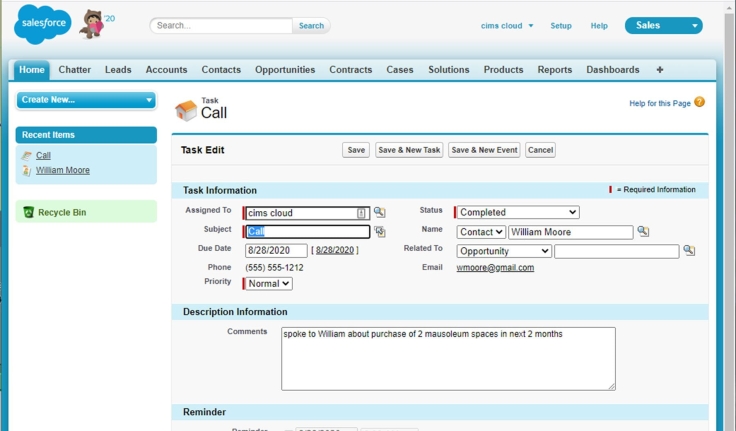Image resolution: width=736 pixels, height=431 pixels.
Task: Open the Create New dropdown menu
Action: coord(86,100)
